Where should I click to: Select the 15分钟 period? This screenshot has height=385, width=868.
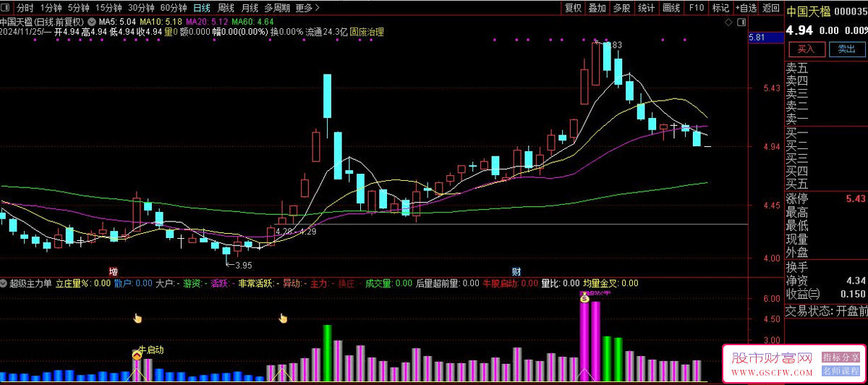[109, 8]
